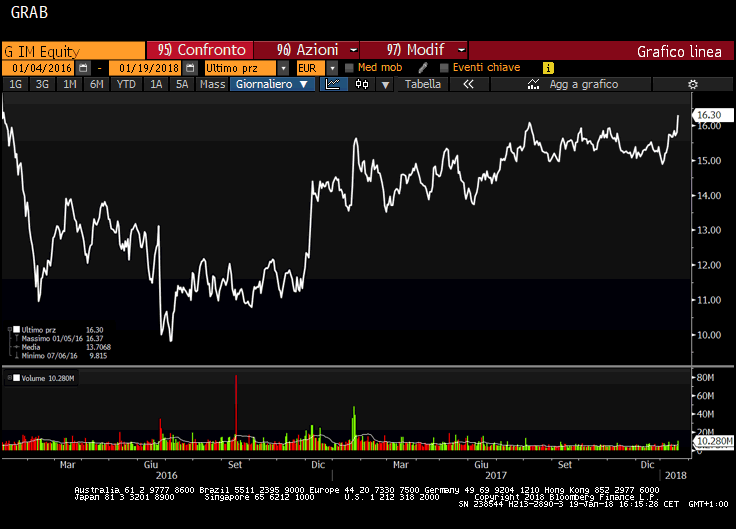Image resolution: width=736 pixels, height=529 pixels.
Task: Click the start date field 01/04/2016
Action: coord(38,68)
